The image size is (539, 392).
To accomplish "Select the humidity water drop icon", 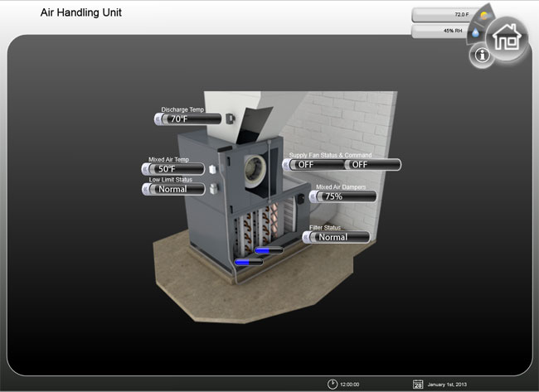I will [475, 32].
